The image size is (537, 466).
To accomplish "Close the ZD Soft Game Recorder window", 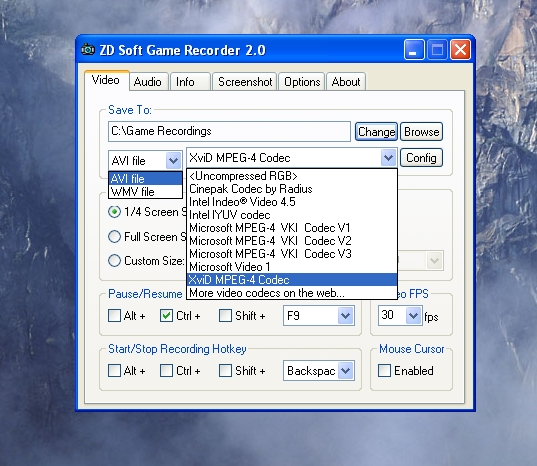I will tap(460, 50).
